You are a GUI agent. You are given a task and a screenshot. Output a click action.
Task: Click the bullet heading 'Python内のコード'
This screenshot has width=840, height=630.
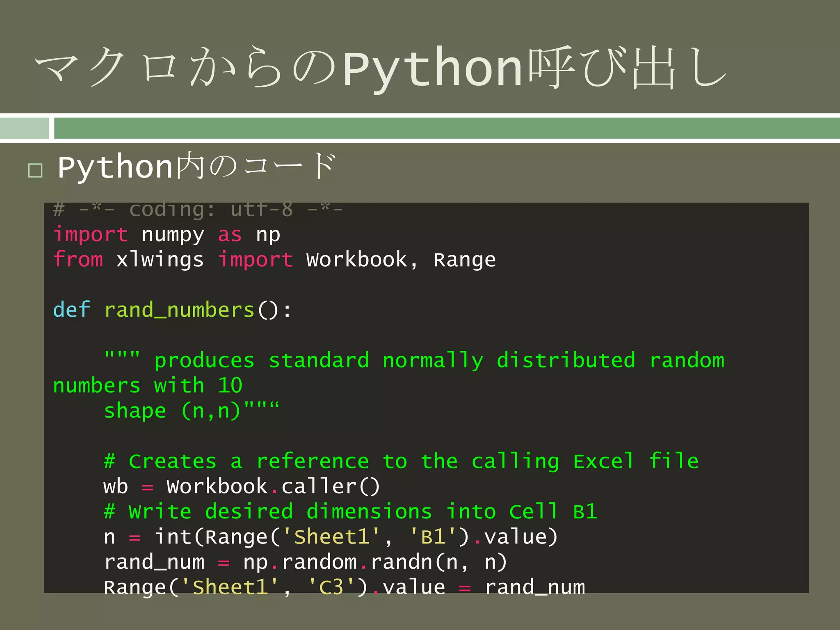click(x=197, y=167)
